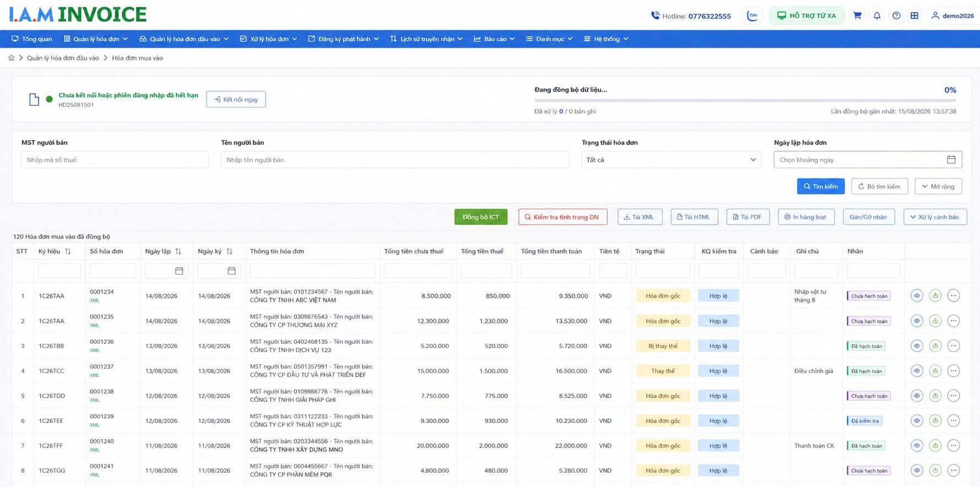The height and width of the screenshot is (487, 980).
Task: Expand Quản lý hóa đơn menu
Action: click(x=96, y=39)
